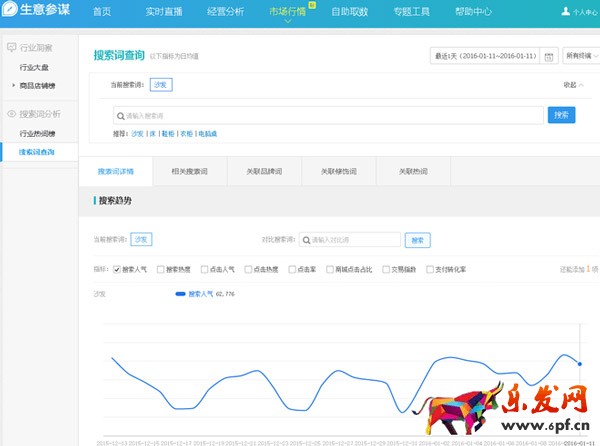Screen dimensions: 600x446
Task: Click the 搜索人气 legend marker
Action: coord(181,294)
